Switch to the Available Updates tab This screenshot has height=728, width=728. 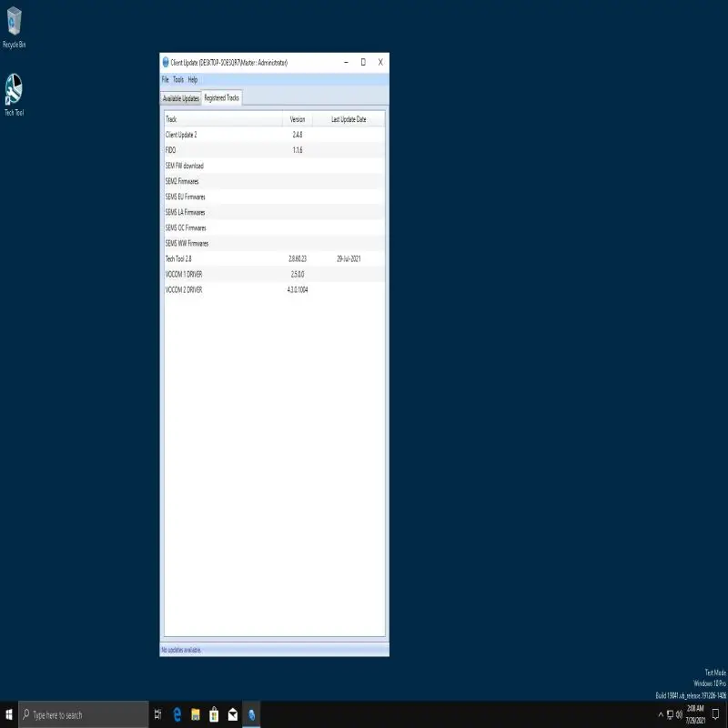click(x=180, y=98)
